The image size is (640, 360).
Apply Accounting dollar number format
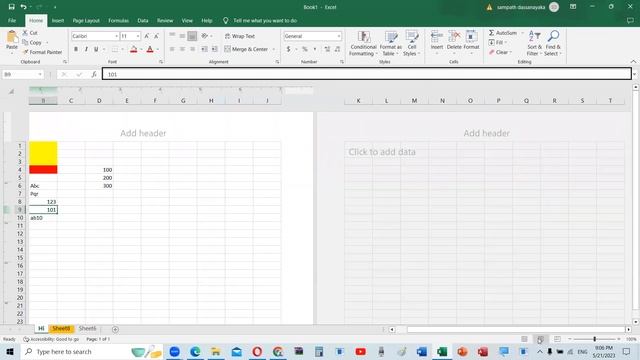pyautogui.click(x=289, y=49)
